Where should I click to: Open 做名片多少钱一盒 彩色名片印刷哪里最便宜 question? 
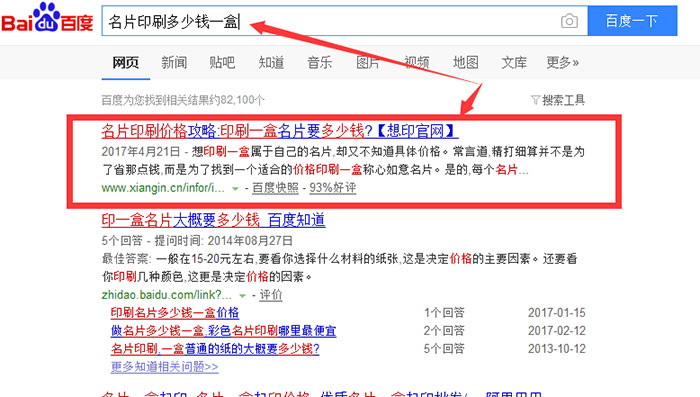coord(223,330)
